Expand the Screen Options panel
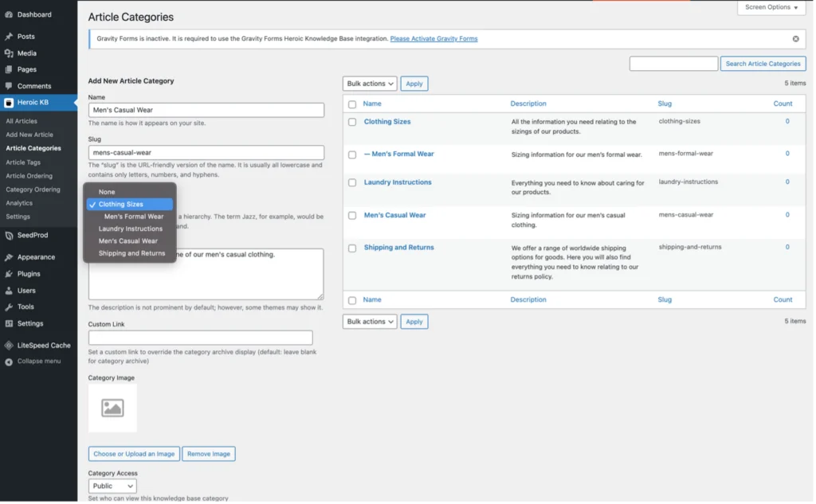This screenshot has width=816, height=504. tap(771, 7)
